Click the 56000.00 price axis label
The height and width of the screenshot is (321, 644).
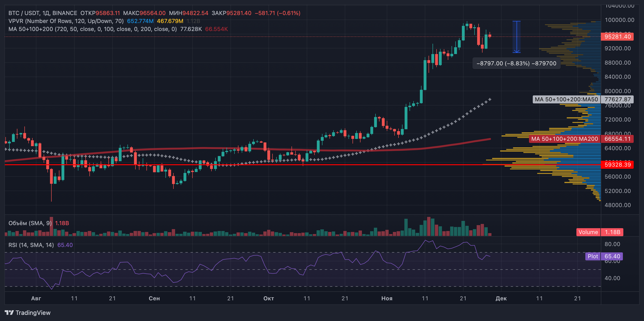click(x=617, y=177)
